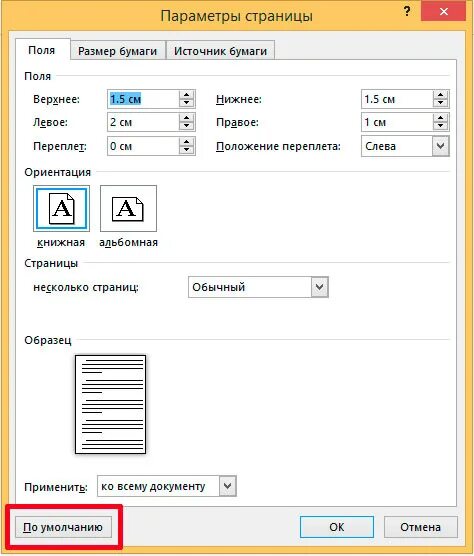The image size is (474, 556).
Task: Click the page preview thumbnail under Образец
Action: click(110, 404)
